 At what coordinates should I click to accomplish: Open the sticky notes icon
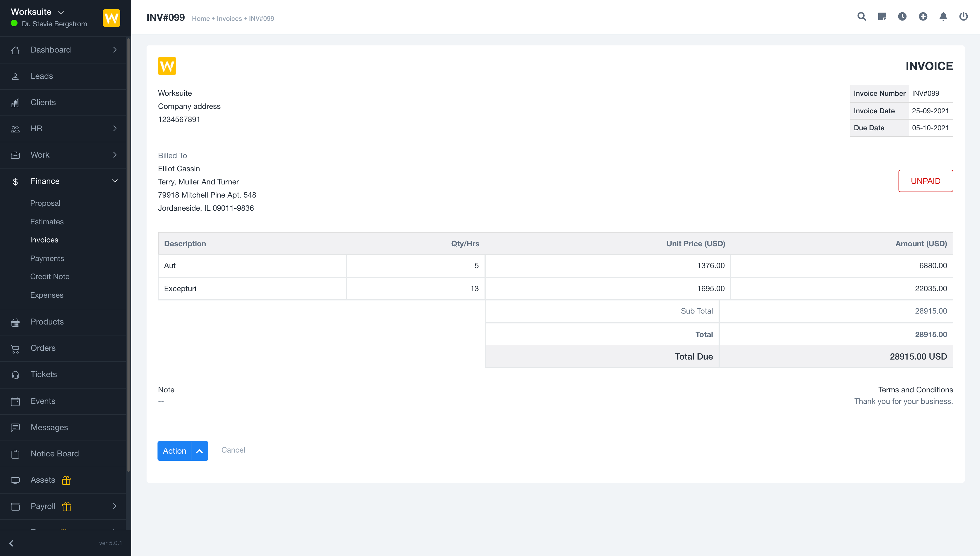click(882, 17)
